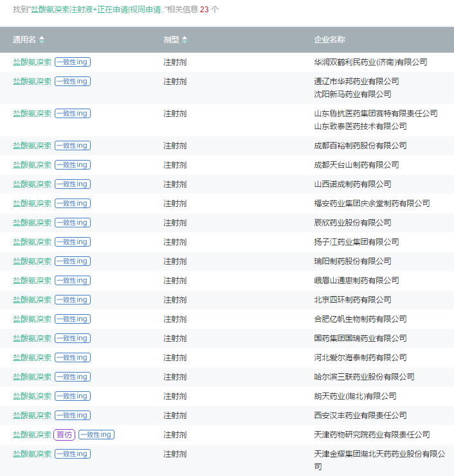The width and height of the screenshot is (454, 476).
Task: Open 盐酸氨溴索 link for 哈尔滨三联药业 row
Action: coord(32,377)
